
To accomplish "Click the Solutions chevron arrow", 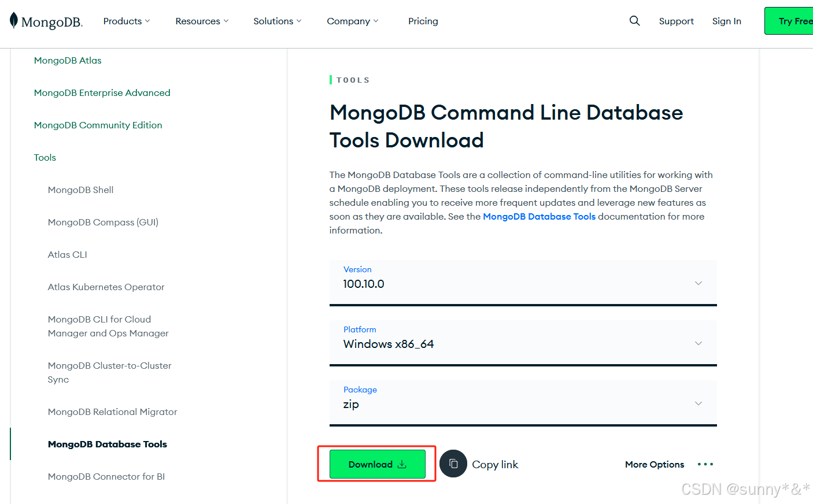I will click(x=299, y=21).
